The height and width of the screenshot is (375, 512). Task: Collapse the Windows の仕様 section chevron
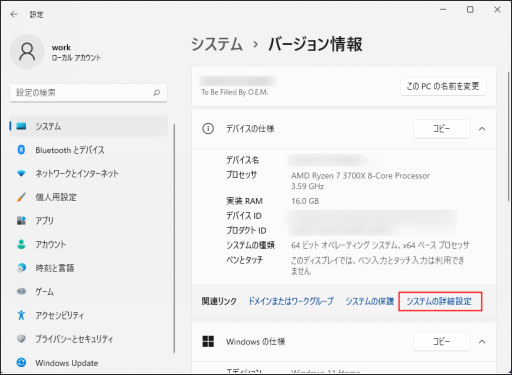[x=482, y=341]
